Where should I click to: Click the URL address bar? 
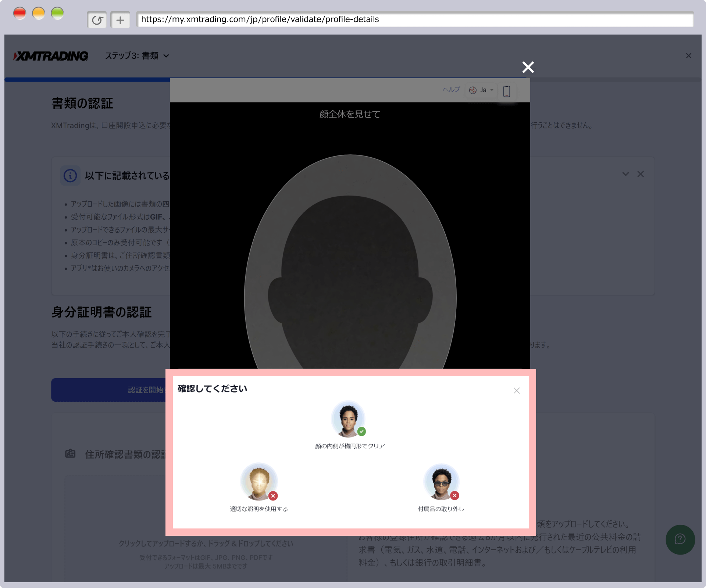click(x=414, y=19)
